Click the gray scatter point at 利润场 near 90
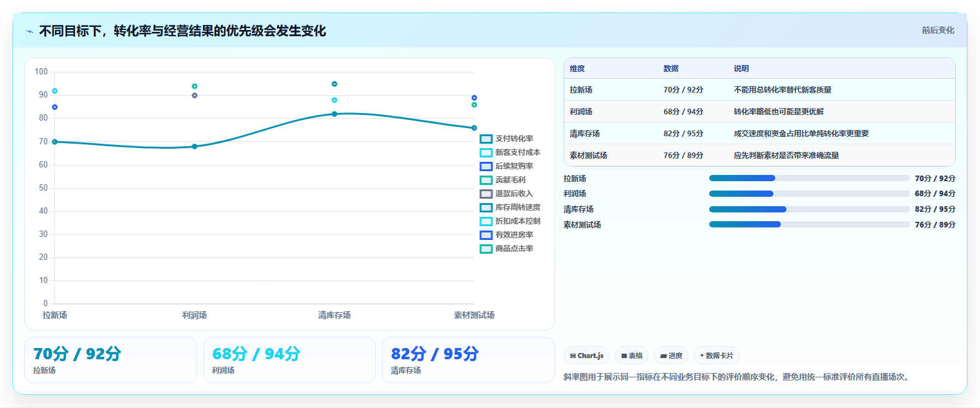980x408 pixels. coord(195,96)
